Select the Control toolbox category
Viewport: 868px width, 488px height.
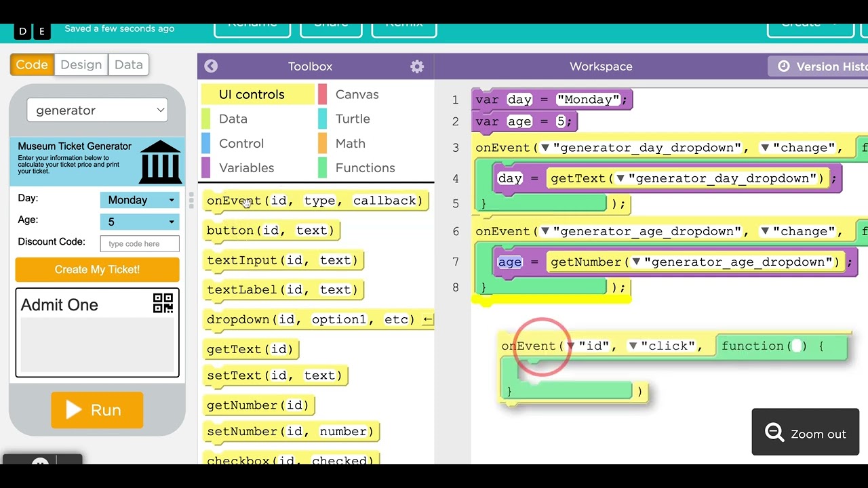[241, 143]
